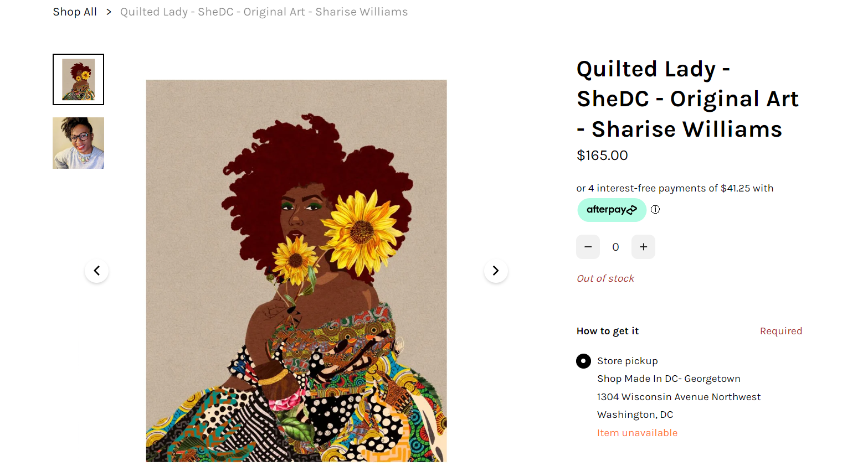The image size is (868, 466).
Task: Select the artwork thumbnail
Action: 78,79
